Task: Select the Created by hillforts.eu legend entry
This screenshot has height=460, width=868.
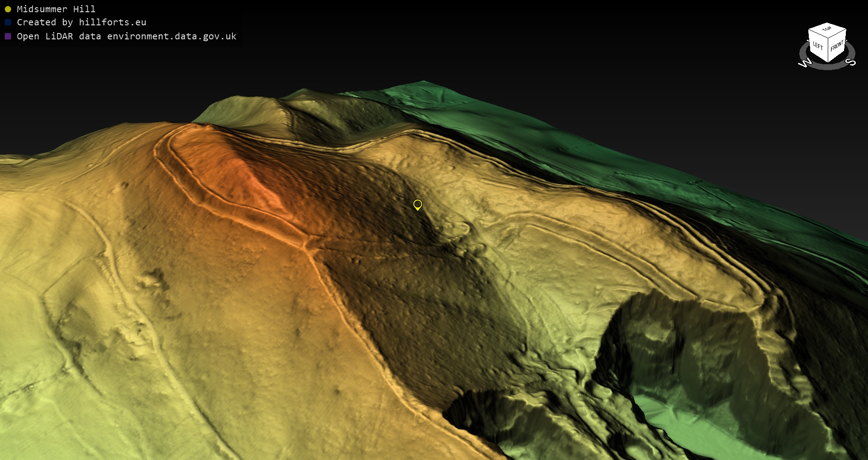Action: pyautogui.click(x=81, y=22)
